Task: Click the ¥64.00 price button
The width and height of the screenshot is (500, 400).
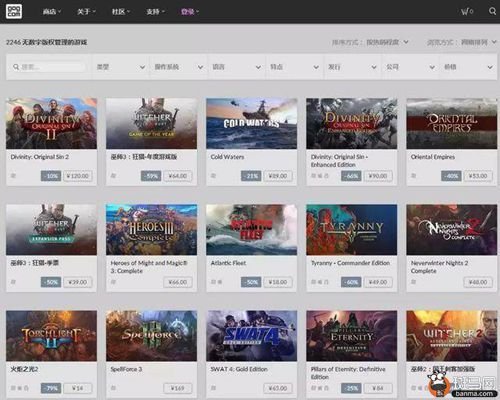Action: [178, 176]
